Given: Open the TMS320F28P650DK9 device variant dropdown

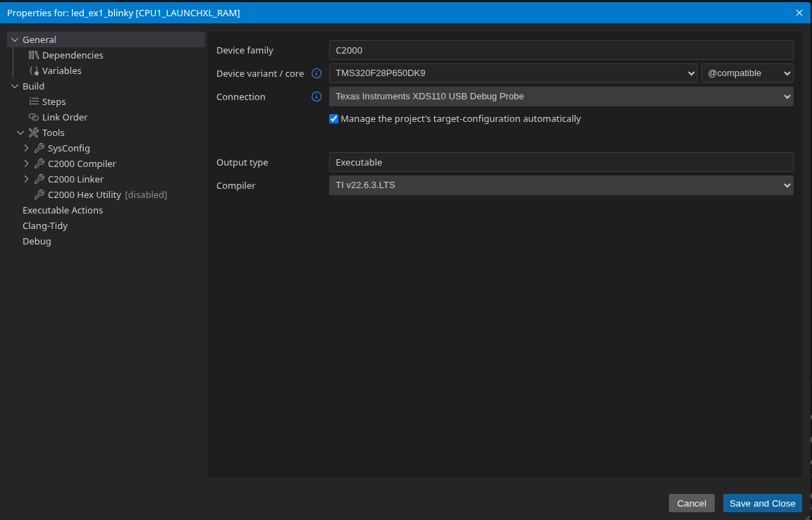Looking at the screenshot, I should pos(513,73).
